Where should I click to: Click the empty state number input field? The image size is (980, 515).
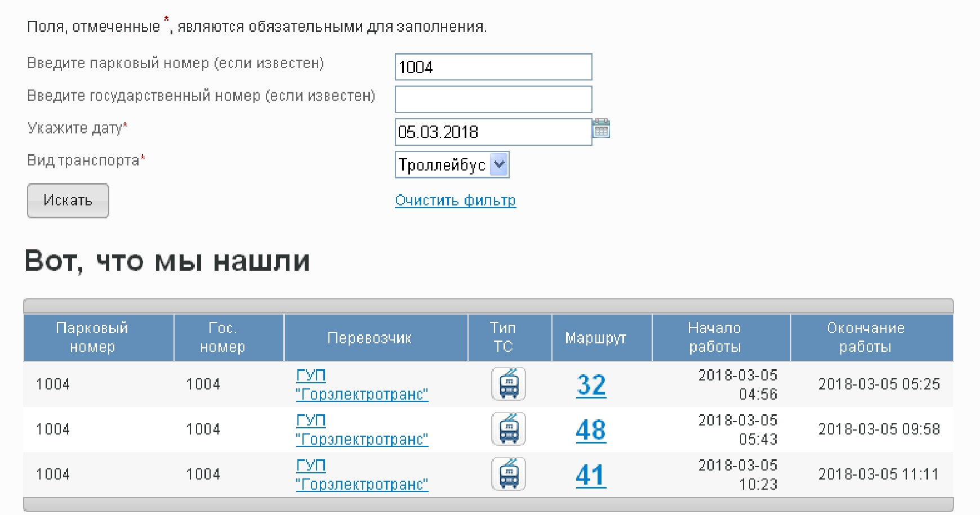(493, 100)
